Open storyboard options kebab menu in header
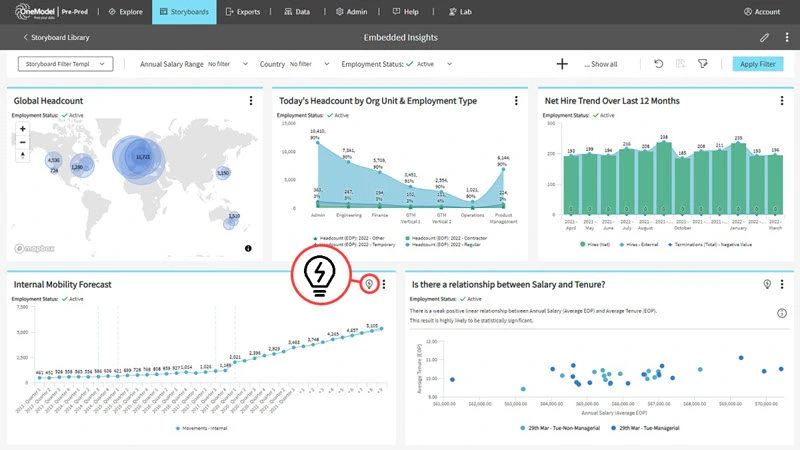Screen dimensions: 800x450 [787, 37]
